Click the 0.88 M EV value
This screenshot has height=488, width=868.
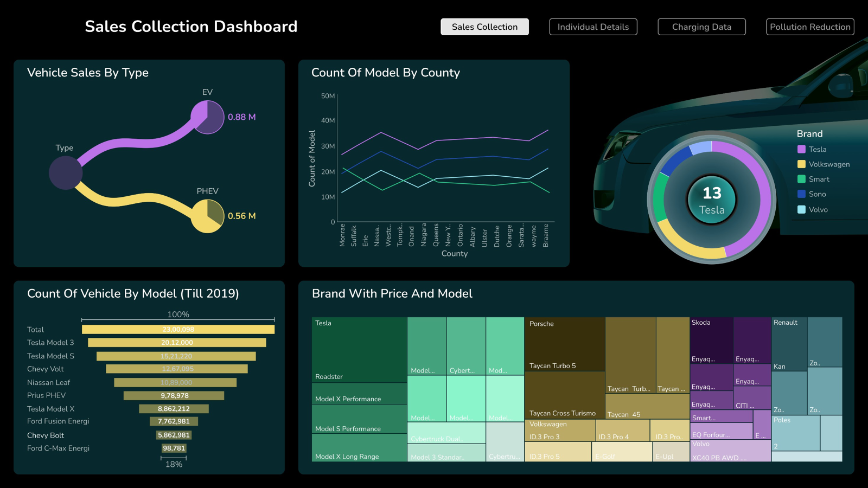click(241, 117)
